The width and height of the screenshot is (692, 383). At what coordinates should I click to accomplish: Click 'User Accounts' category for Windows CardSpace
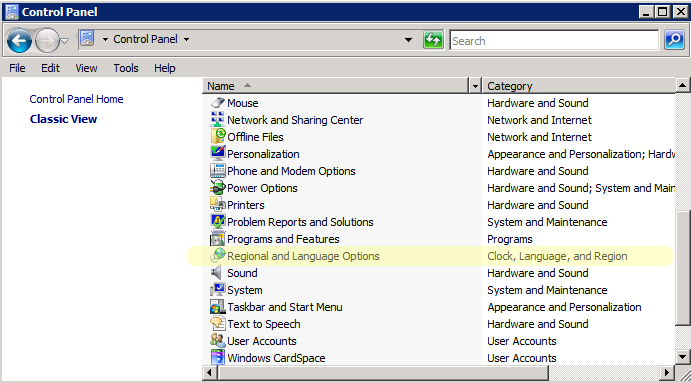coord(522,358)
